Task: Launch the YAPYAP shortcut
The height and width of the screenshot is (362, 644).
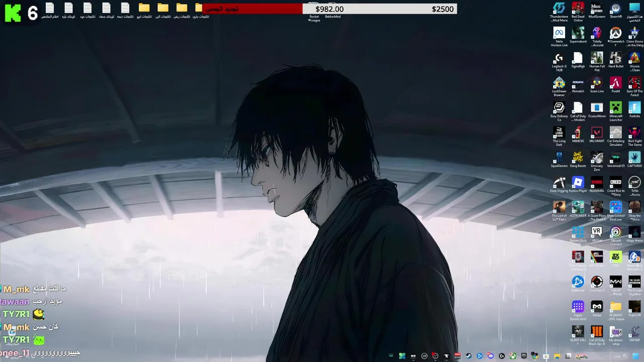Action: click(634, 334)
